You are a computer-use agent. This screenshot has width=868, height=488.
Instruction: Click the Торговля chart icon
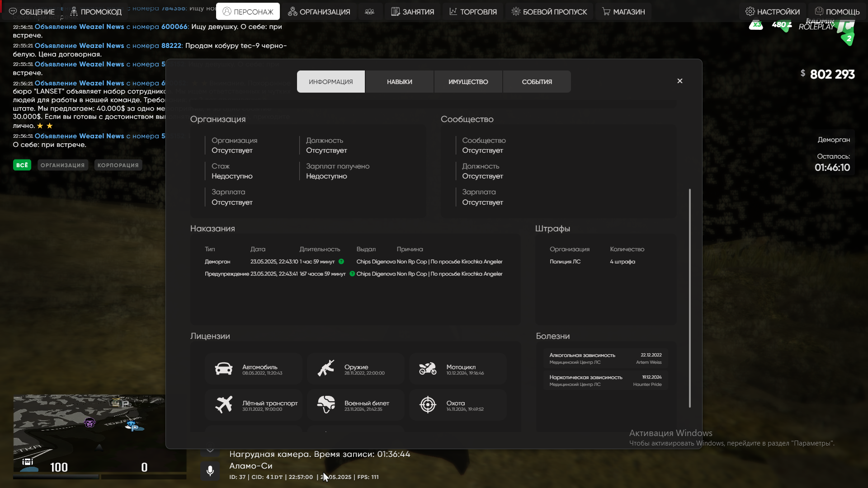tap(453, 12)
